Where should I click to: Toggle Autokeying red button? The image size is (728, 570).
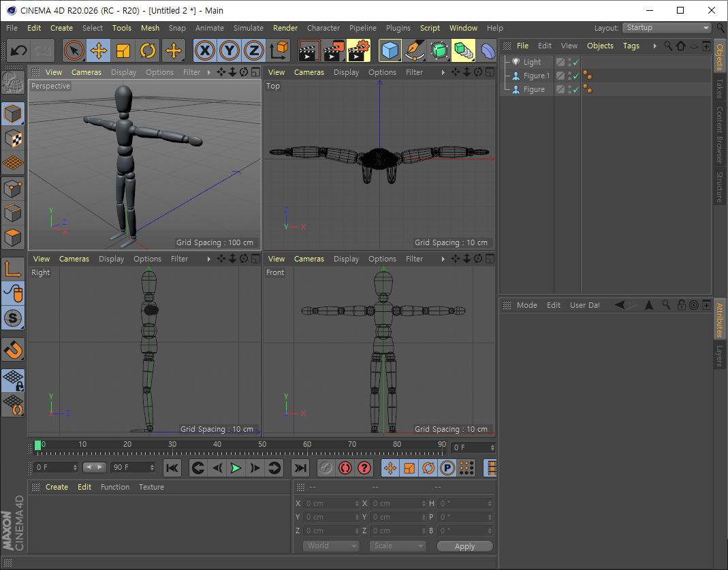(x=345, y=468)
